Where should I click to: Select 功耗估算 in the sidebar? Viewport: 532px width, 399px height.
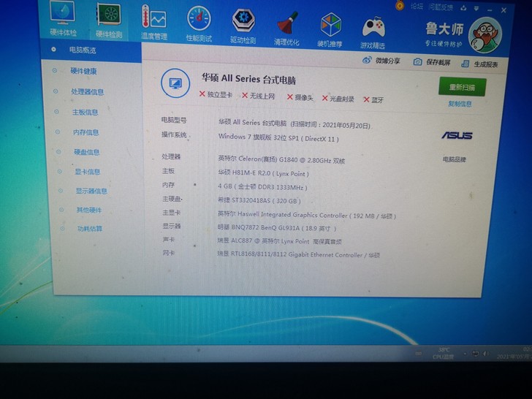click(x=90, y=228)
